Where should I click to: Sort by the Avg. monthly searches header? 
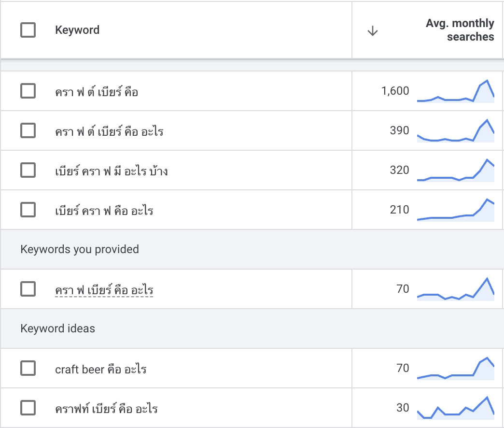click(460, 30)
